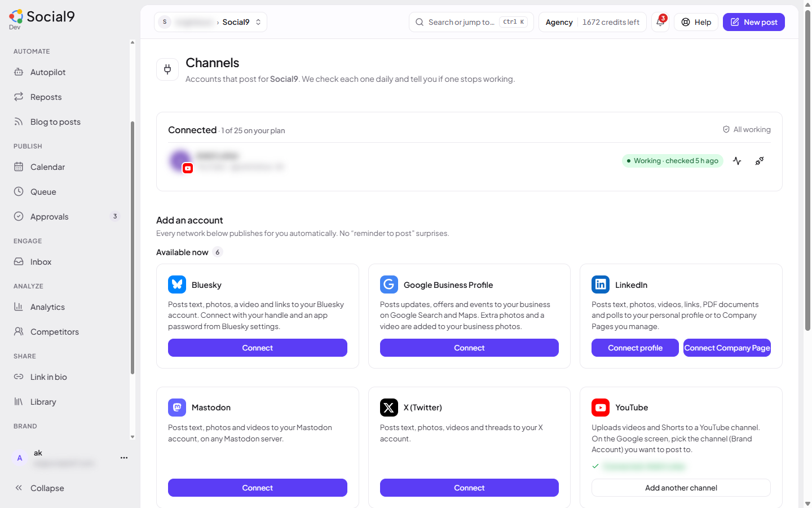
Task: Open Link in bio
Action: [x=67, y=377]
